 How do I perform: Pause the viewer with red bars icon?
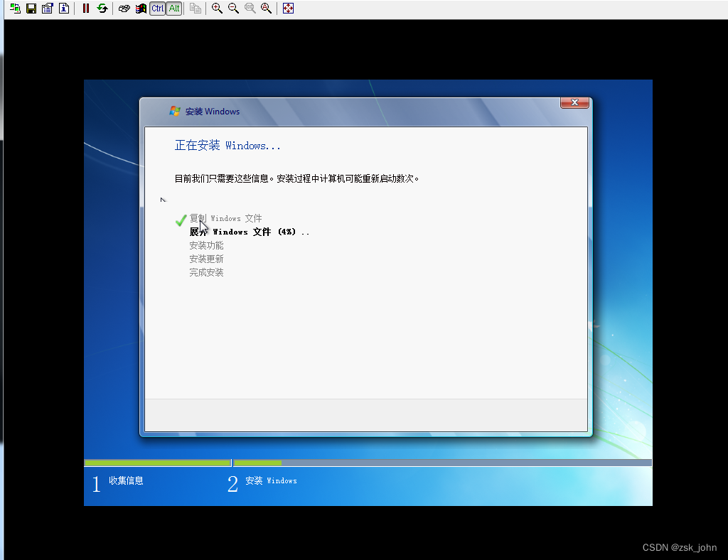(86, 9)
